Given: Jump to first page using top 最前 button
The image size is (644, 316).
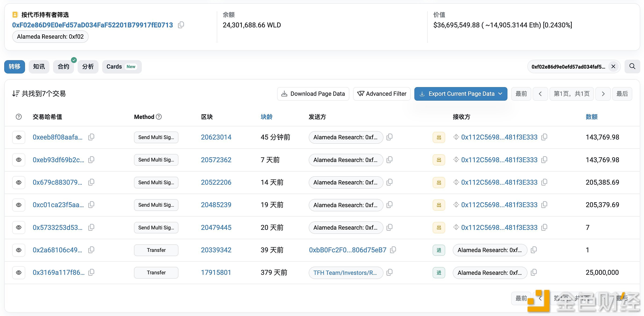Looking at the screenshot, I should click(521, 94).
